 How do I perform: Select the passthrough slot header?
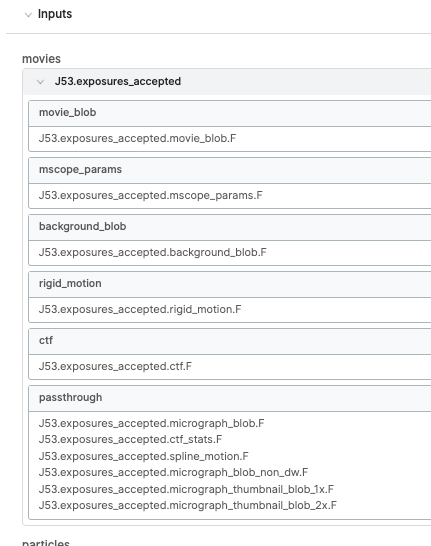pyautogui.click(x=230, y=398)
